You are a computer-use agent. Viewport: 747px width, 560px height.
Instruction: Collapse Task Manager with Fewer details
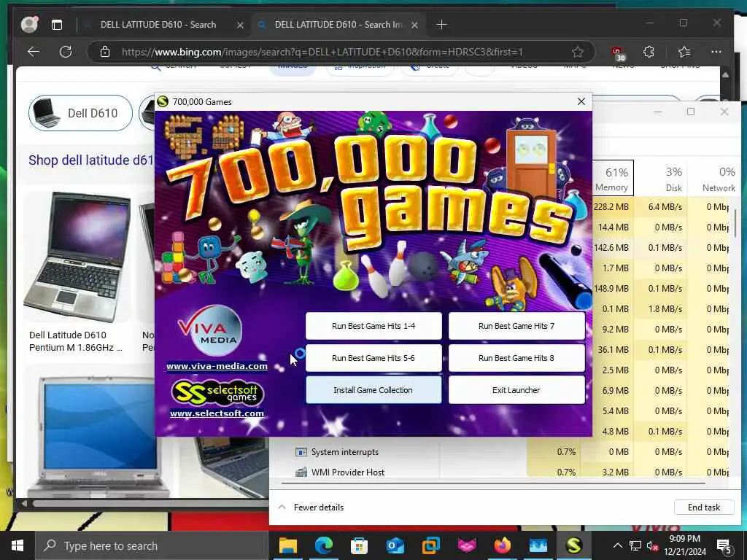click(x=311, y=507)
